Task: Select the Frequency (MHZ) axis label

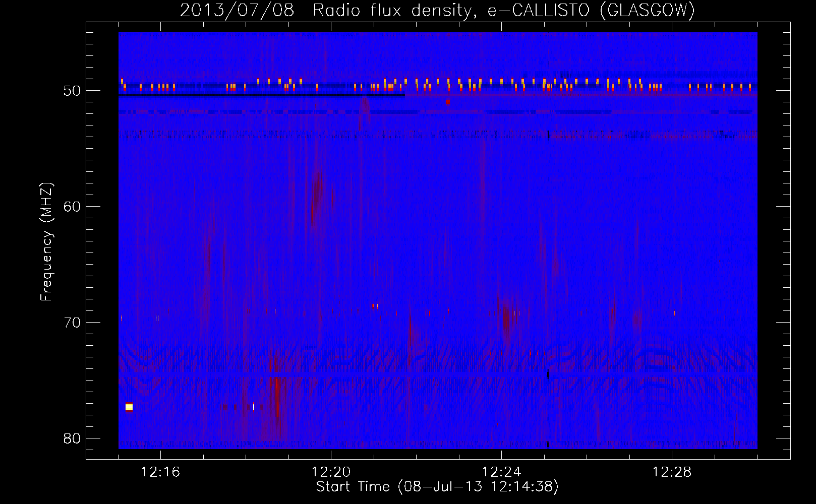Action: click(x=46, y=242)
